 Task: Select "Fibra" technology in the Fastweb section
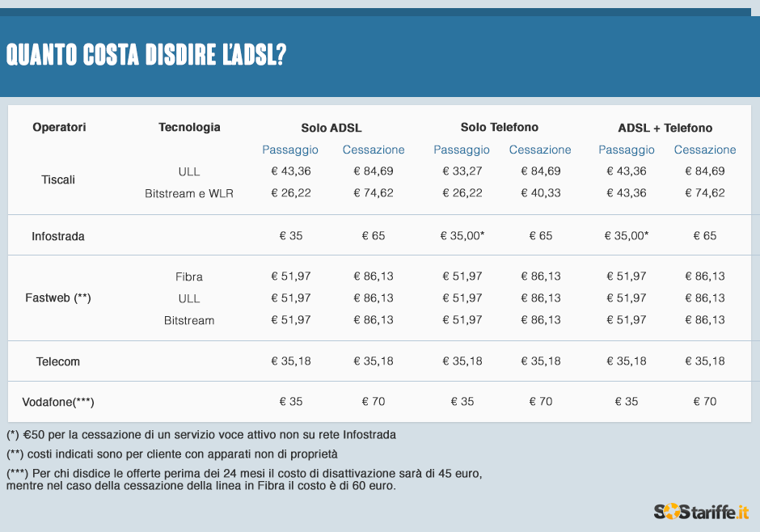pos(189,277)
